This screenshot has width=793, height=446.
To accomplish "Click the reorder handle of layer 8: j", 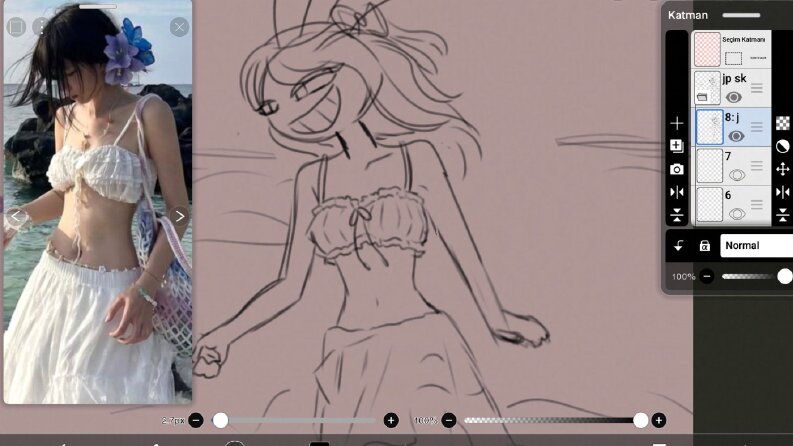I will (x=757, y=127).
